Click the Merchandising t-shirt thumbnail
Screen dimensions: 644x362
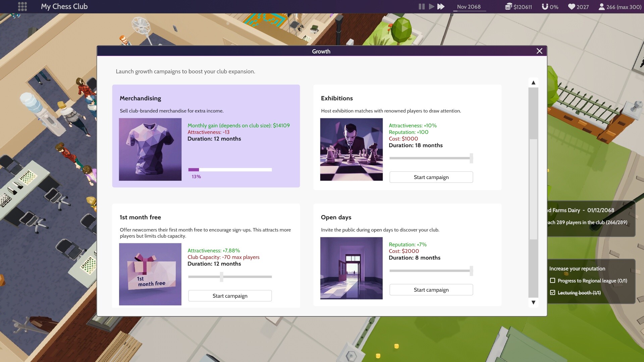pyautogui.click(x=150, y=149)
